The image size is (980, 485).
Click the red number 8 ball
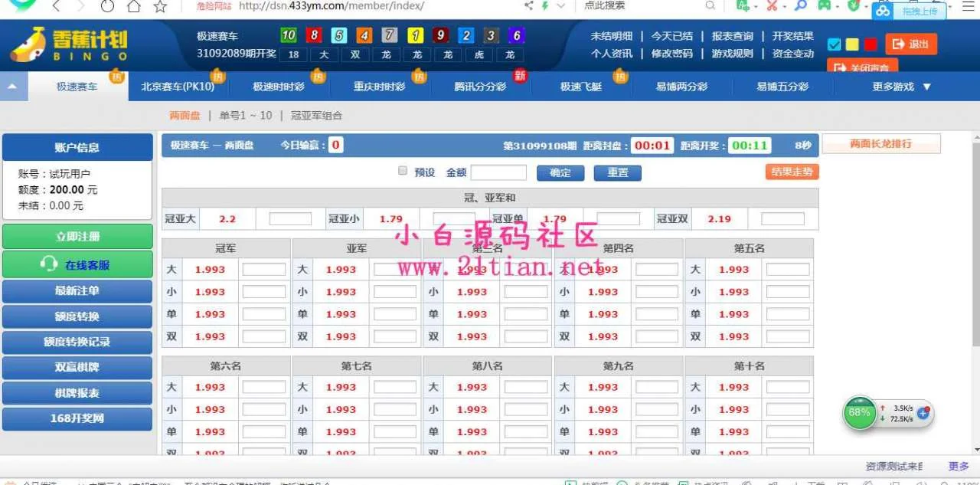pyautogui.click(x=314, y=36)
